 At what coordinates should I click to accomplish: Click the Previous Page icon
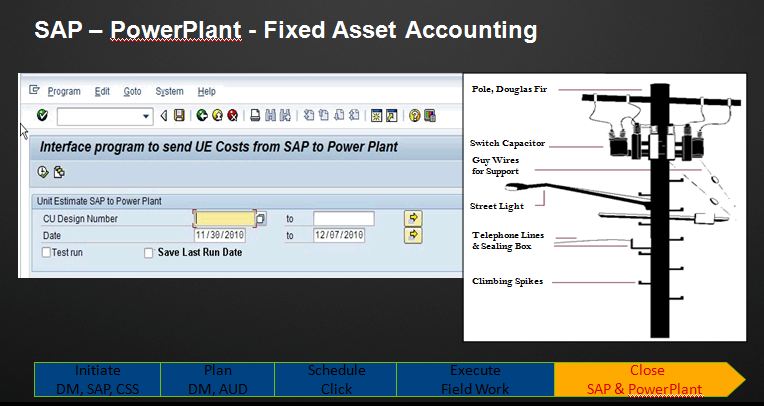324,116
